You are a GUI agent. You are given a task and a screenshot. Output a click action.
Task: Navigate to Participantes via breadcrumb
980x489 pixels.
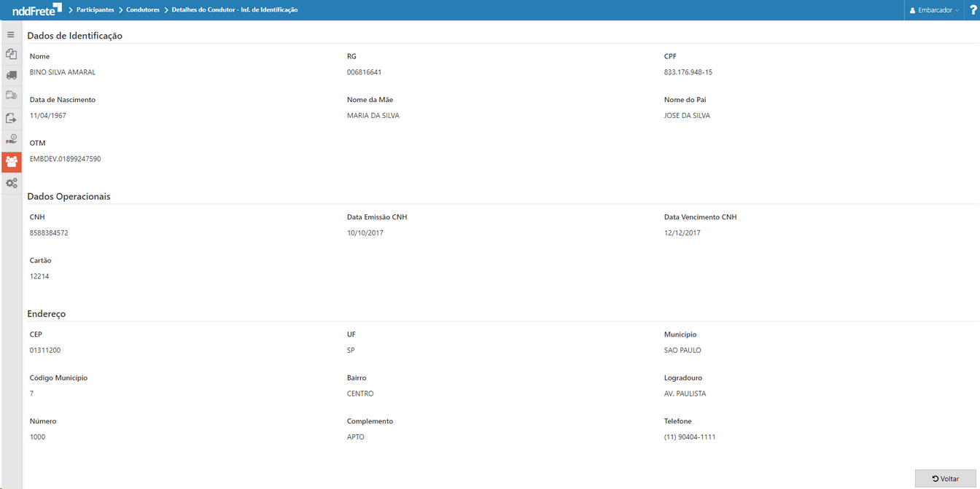[x=94, y=9]
